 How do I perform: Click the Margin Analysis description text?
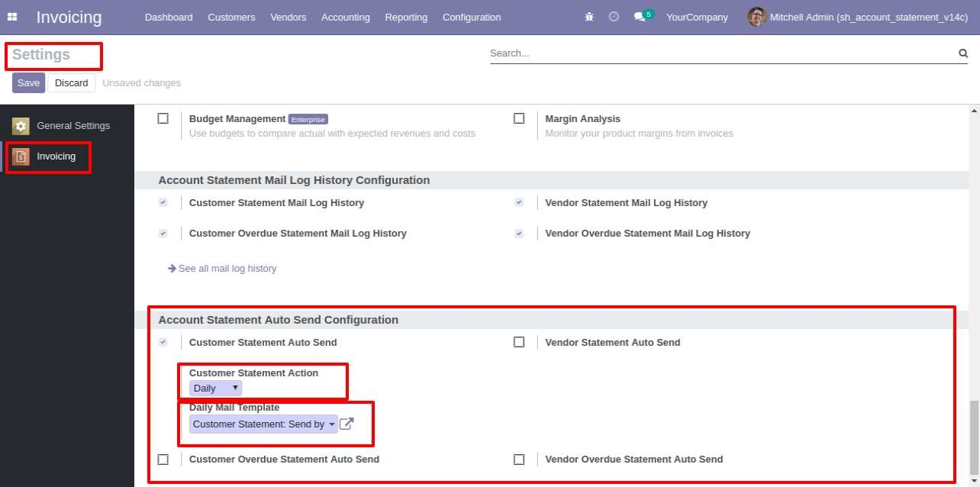click(639, 134)
